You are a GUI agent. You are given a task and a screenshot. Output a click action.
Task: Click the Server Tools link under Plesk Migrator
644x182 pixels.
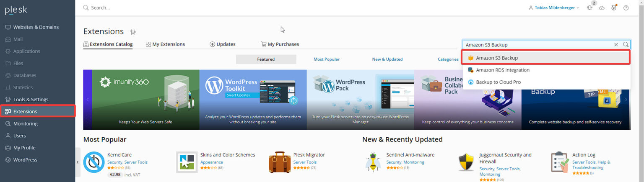tap(305, 162)
